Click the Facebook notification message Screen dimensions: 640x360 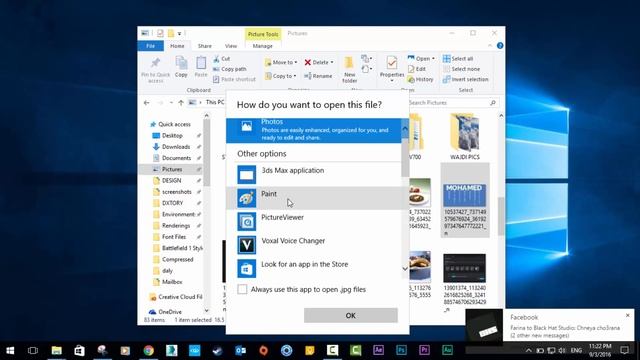click(565, 331)
